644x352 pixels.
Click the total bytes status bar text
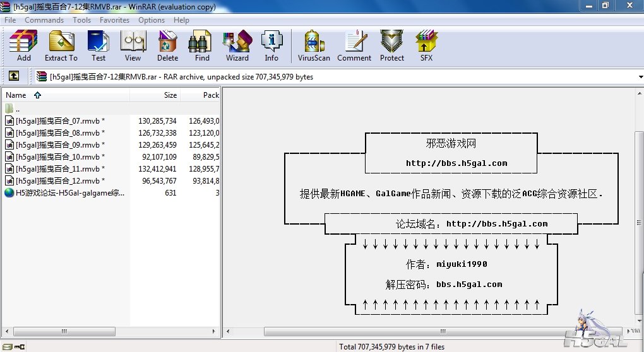coord(392,347)
